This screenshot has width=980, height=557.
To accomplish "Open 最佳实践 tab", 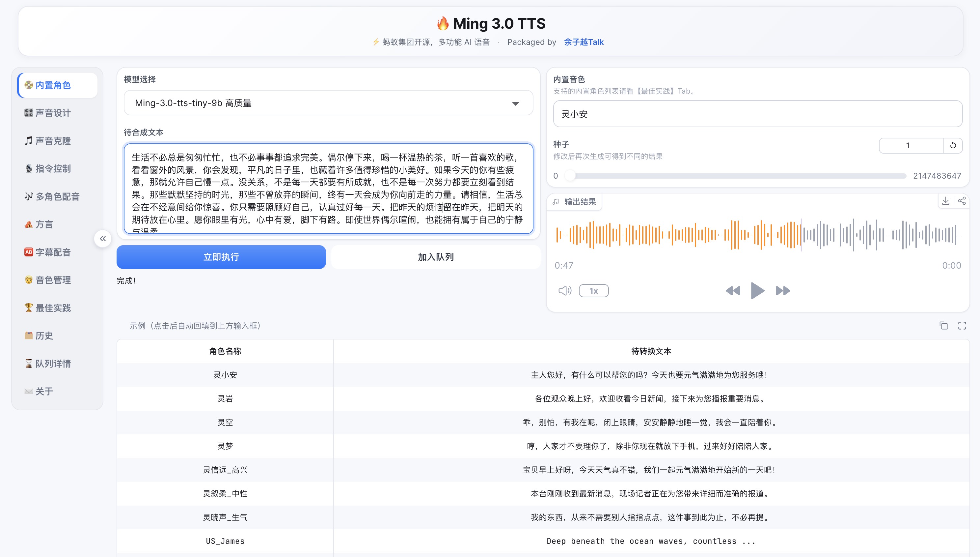I will [57, 308].
